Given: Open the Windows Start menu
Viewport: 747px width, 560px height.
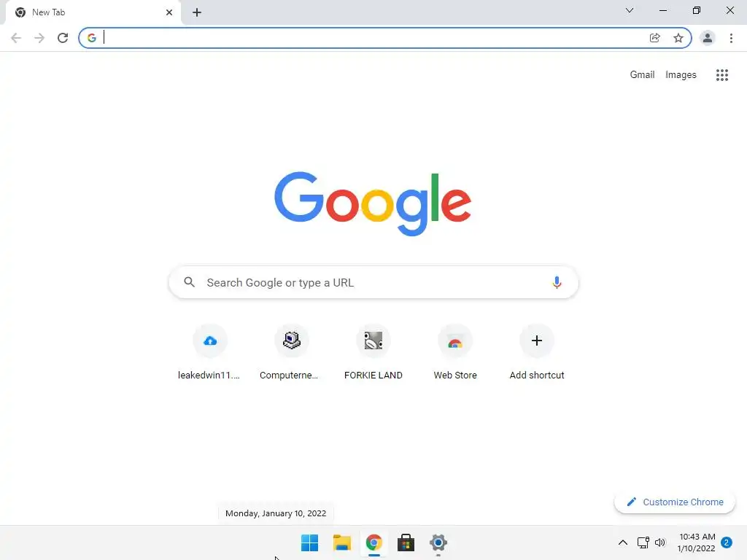Looking at the screenshot, I should point(309,542).
